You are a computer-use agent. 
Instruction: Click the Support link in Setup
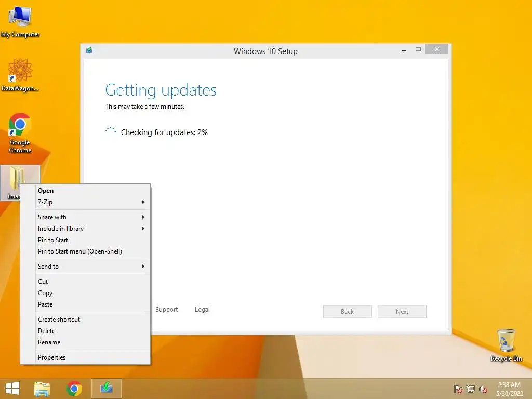click(167, 310)
